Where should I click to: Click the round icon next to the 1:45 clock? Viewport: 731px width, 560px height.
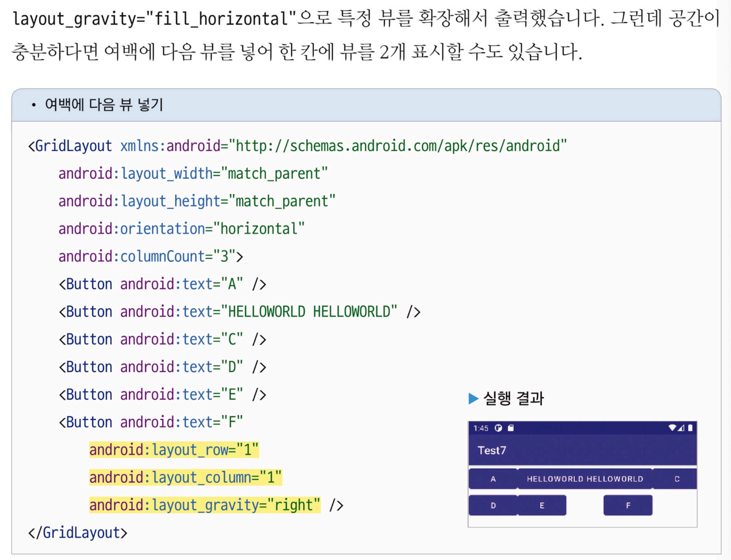pyautogui.click(x=498, y=428)
